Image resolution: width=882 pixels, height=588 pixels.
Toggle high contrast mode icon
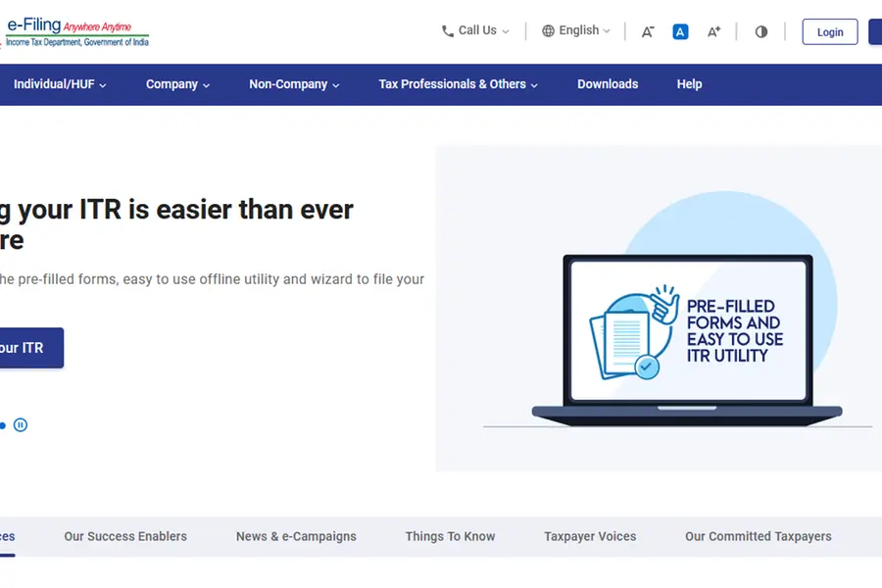[x=761, y=31]
